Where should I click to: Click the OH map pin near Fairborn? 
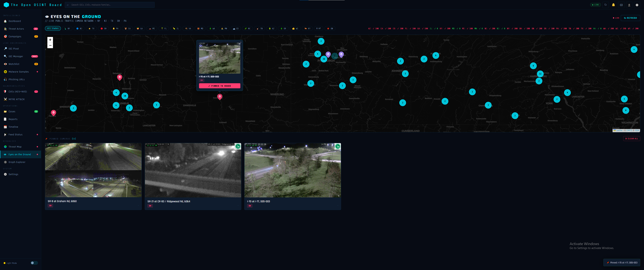click(x=54, y=113)
